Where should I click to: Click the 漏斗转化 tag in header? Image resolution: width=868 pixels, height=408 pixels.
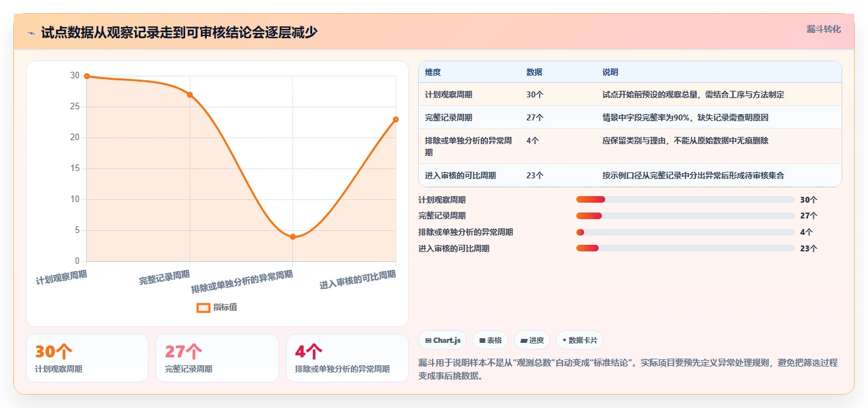tap(823, 29)
